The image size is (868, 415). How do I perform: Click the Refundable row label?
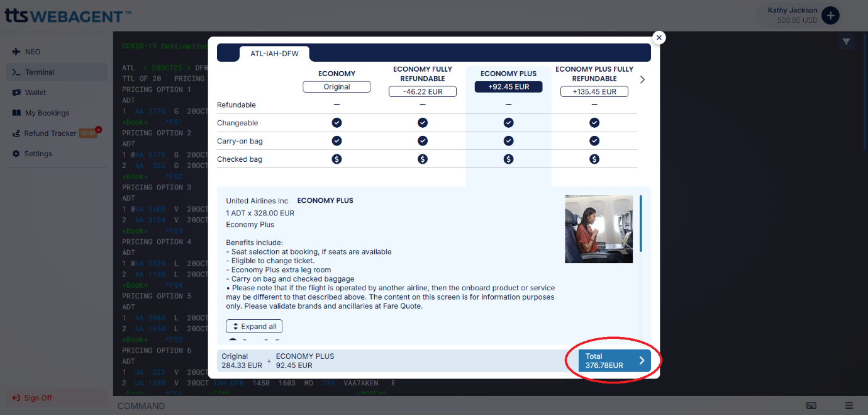(236, 105)
